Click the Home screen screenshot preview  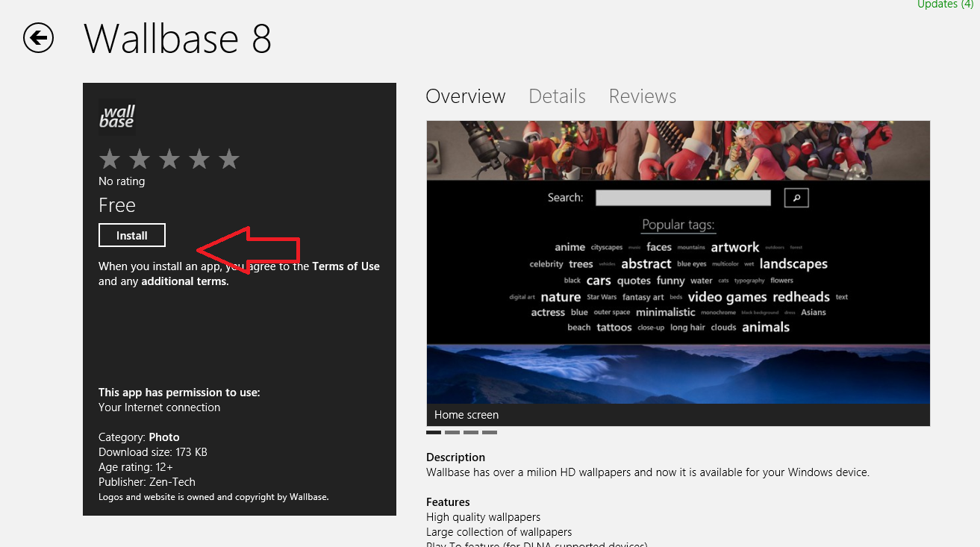tap(678, 273)
